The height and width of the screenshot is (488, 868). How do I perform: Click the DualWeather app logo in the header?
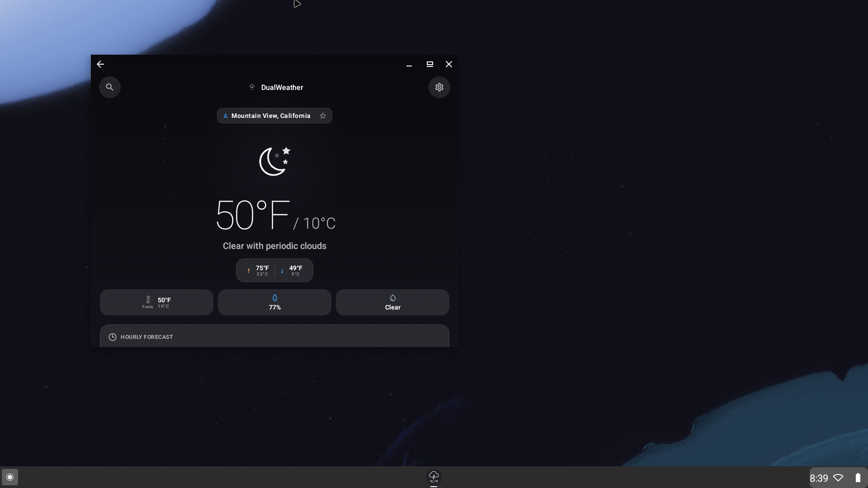[x=252, y=87]
